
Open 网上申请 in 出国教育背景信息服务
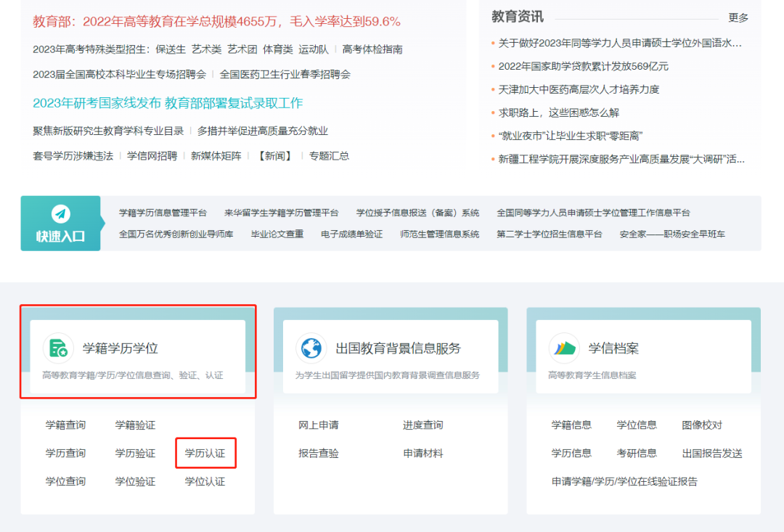click(319, 425)
